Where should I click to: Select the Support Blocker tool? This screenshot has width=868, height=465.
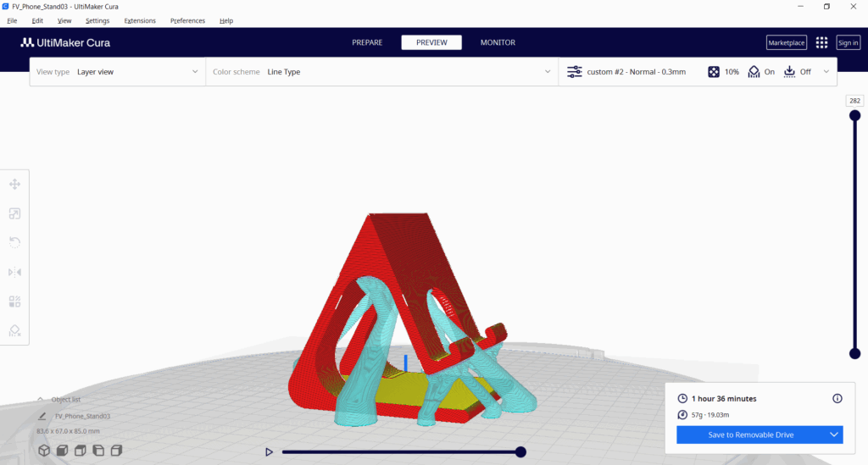point(15,330)
